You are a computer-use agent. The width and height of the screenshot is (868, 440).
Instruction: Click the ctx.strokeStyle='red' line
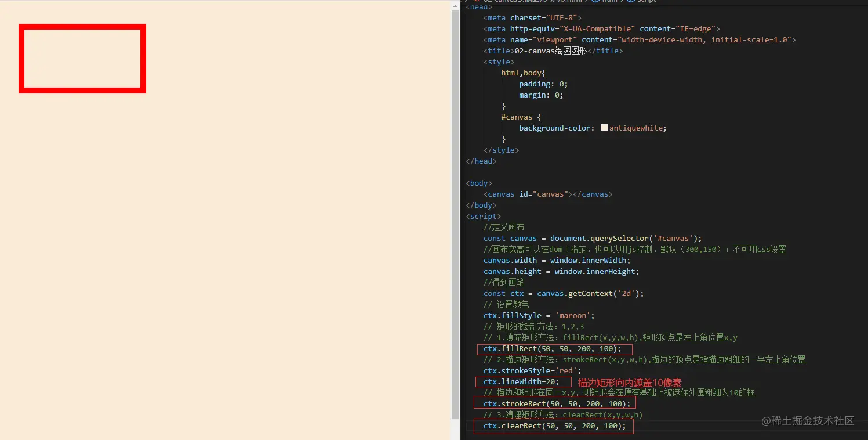532,370
